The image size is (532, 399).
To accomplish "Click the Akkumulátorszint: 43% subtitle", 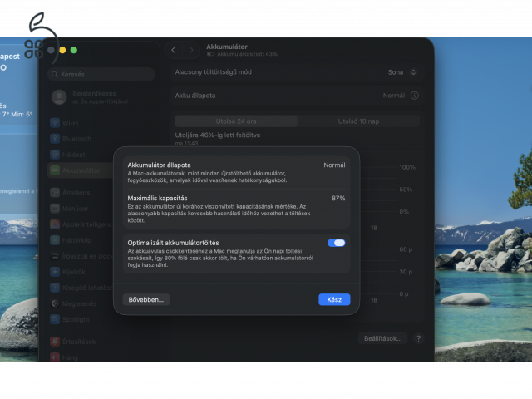I will point(247,54).
